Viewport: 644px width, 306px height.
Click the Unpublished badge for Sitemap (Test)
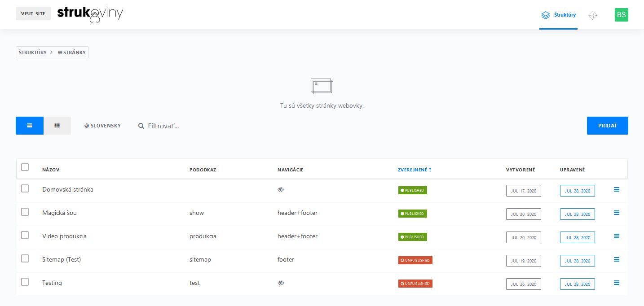(415, 260)
